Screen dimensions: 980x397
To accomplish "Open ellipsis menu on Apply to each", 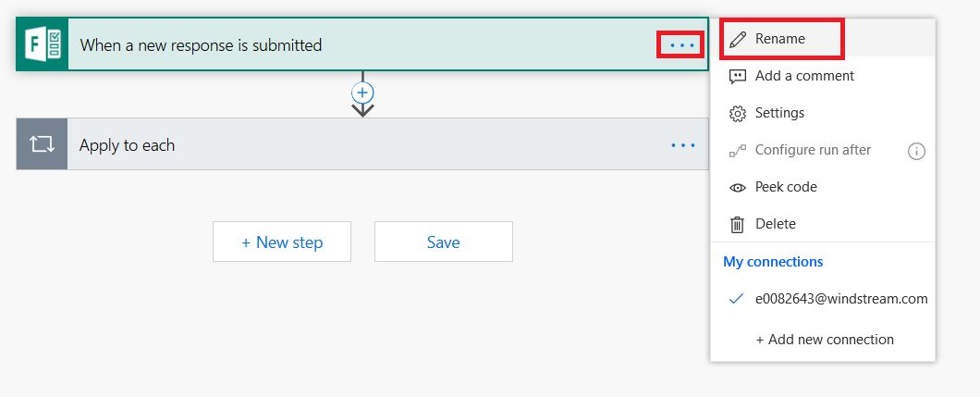I will [x=683, y=145].
